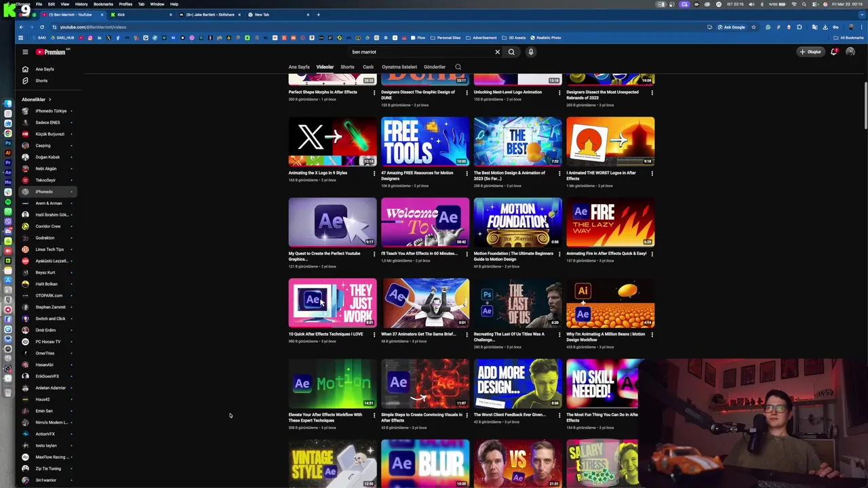The image size is (868, 488).
Task: Open the Chrome three-dot menu
Action: tap(862, 27)
